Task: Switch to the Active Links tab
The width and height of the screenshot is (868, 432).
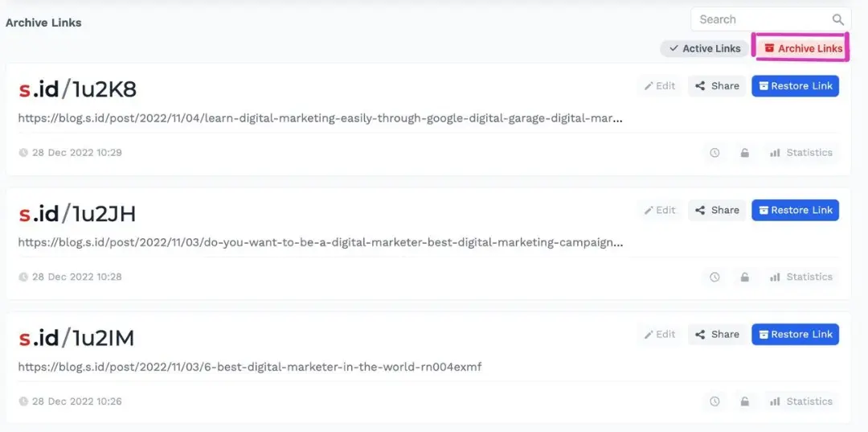Action: 704,48
